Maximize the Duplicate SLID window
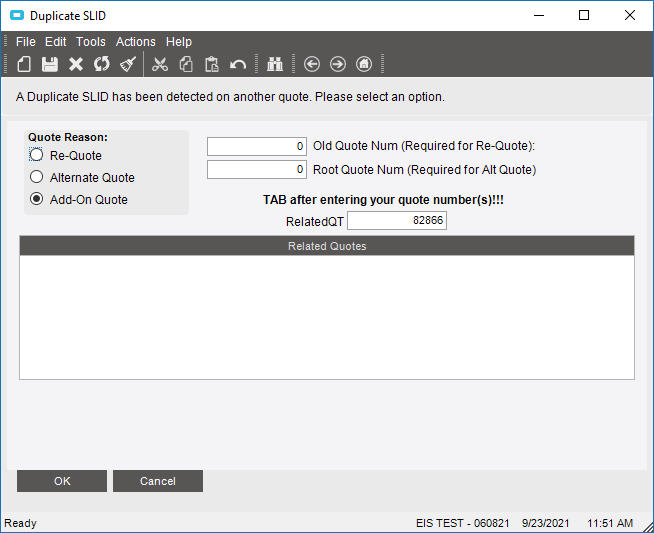 pos(584,15)
